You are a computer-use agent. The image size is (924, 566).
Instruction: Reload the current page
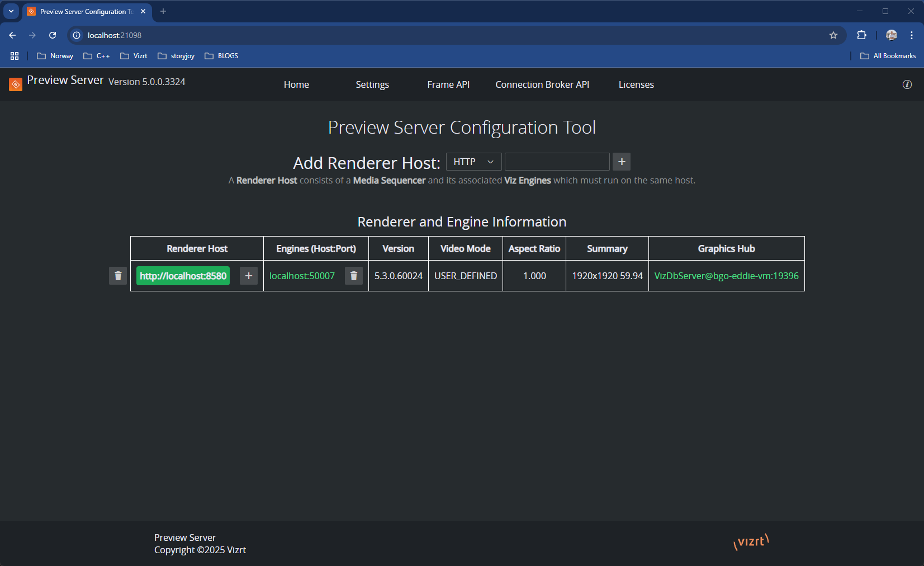tap(53, 35)
